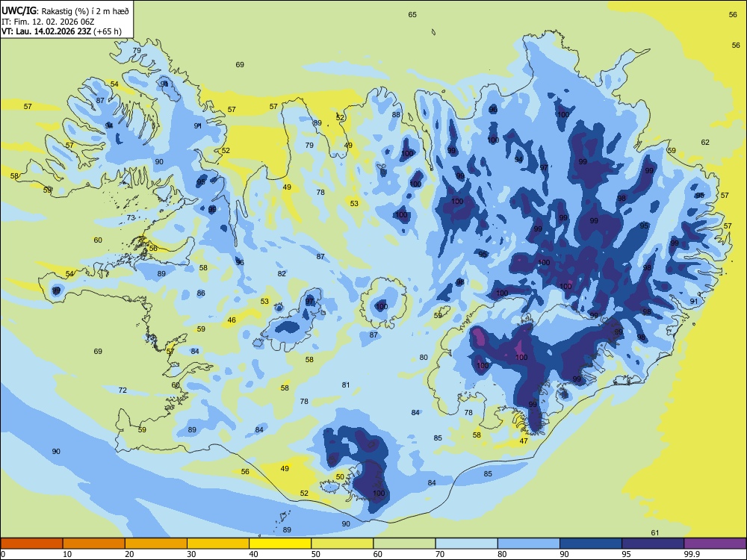This screenshot has width=747, height=560.
Task: Click the '73' humidity value in the west
Action: point(131,217)
